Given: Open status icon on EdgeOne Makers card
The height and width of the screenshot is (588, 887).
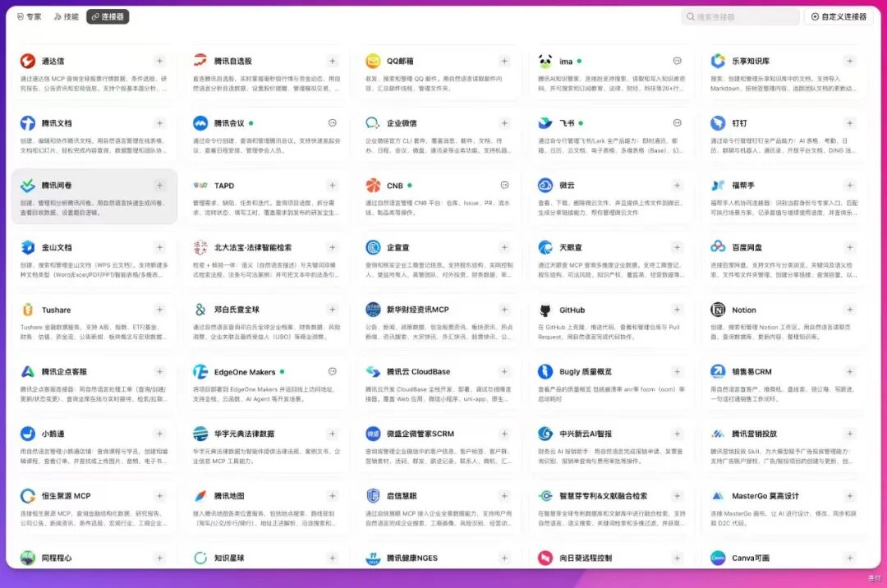Looking at the screenshot, I should point(332,372).
